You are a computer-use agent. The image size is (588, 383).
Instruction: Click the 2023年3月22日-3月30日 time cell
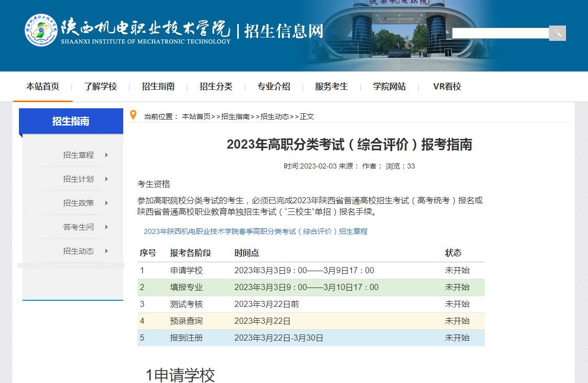pyautogui.click(x=279, y=338)
